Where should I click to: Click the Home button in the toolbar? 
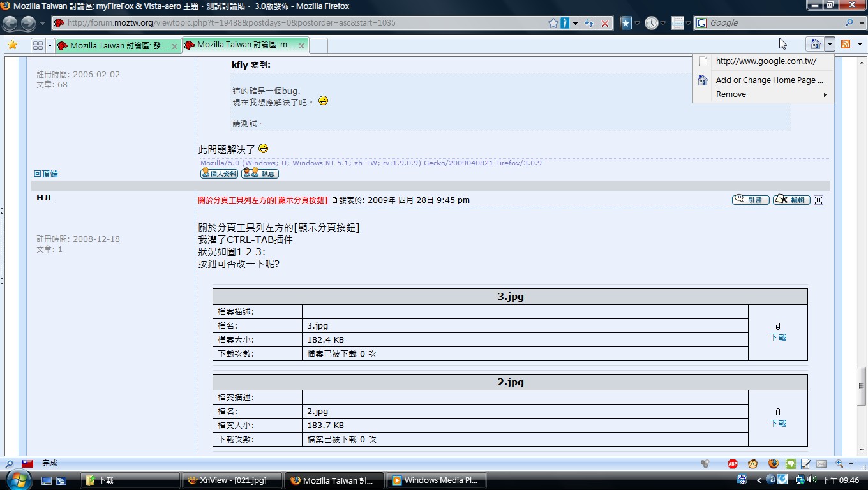click(x=815, y=44)
